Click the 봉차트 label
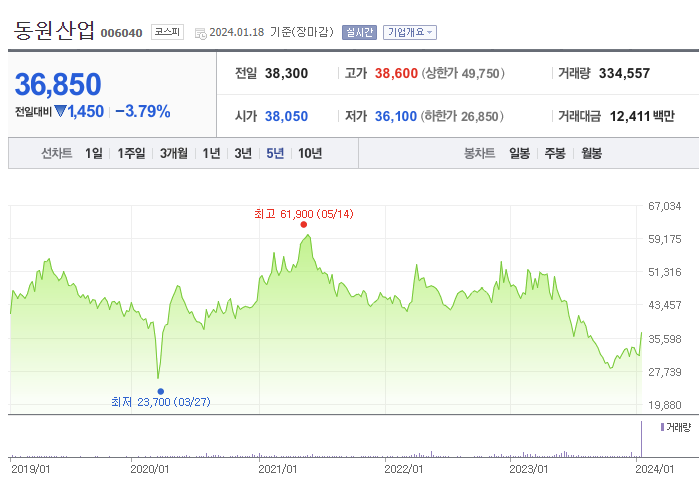 (x=479, y=153)
